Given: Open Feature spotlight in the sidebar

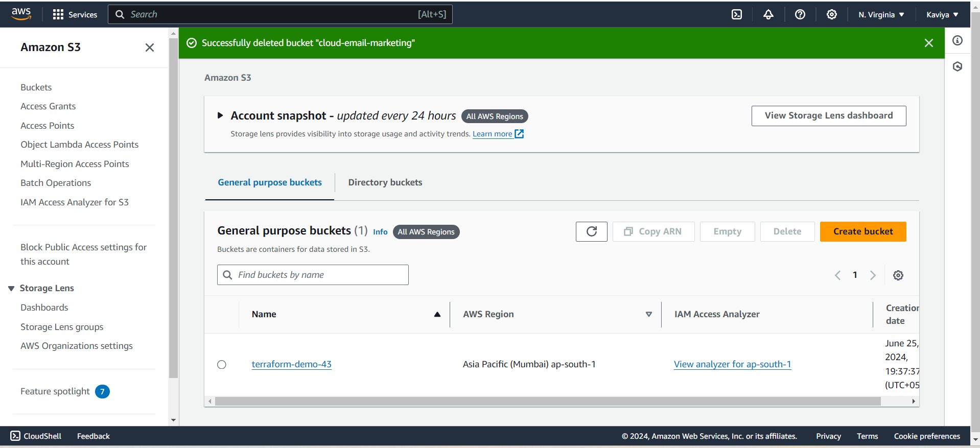Looking at the screenshot, I should coord(55,391).
